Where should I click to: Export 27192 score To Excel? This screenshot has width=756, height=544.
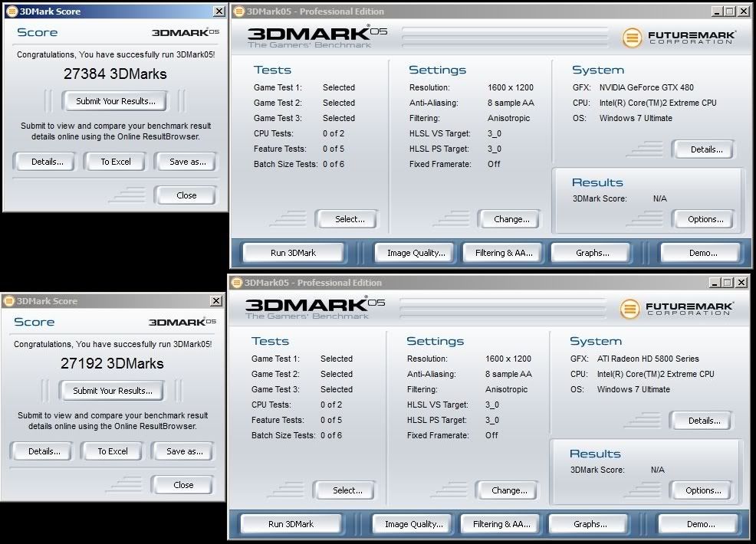click(x=113, y=451)
